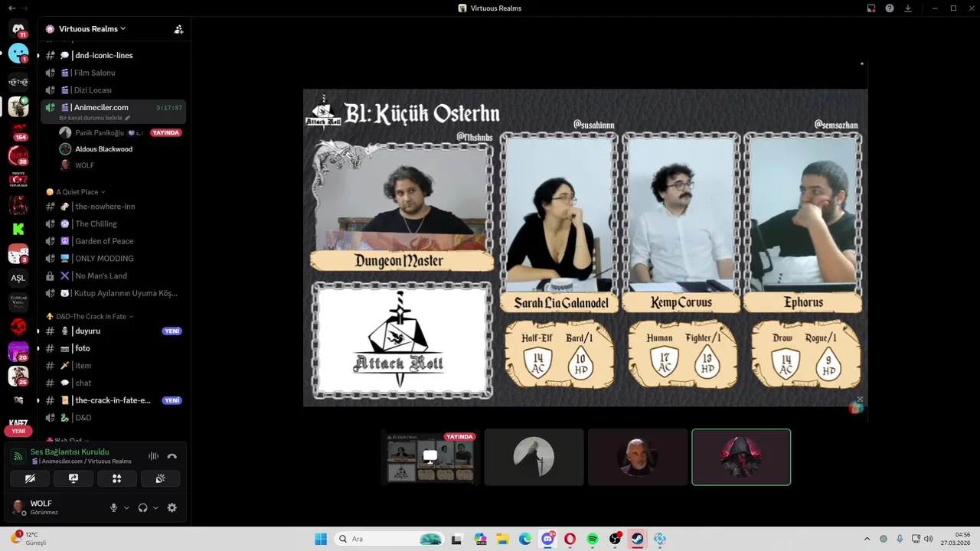
Task: Open the help question mark icon
Action: point(890,8)
